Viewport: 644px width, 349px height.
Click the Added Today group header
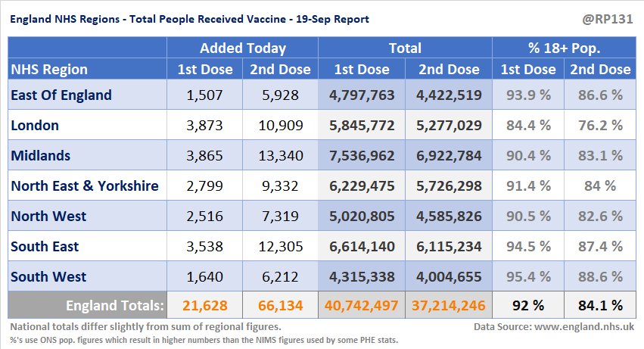(x=242, y=48)
